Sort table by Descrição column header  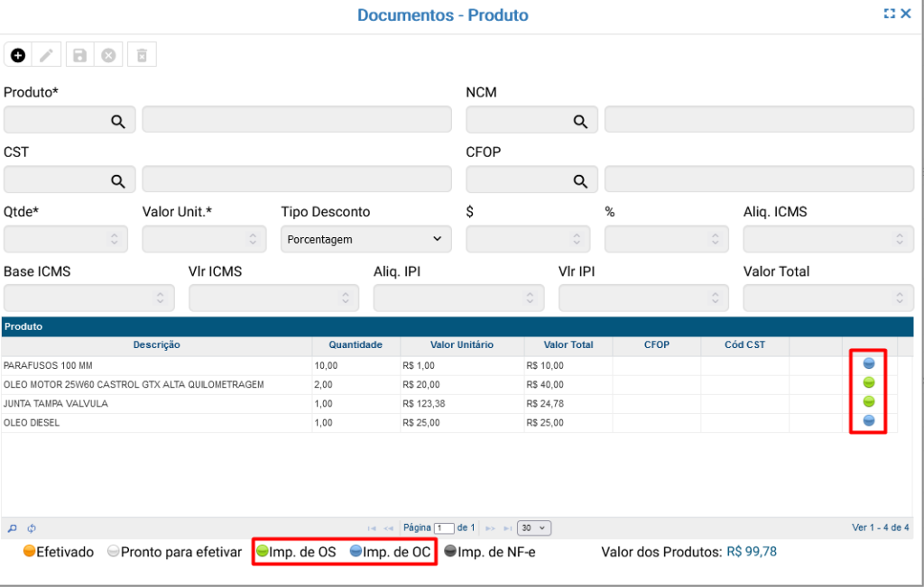pyautogui.click(x=156, y=344)
